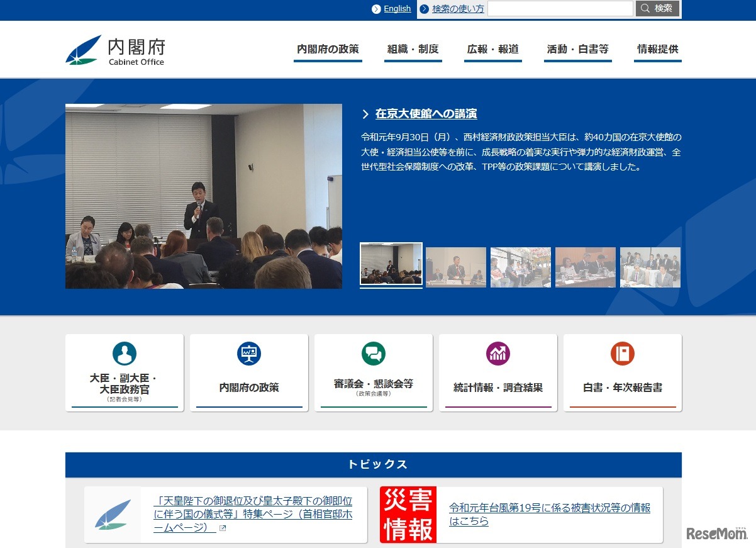Viewport: 756px width, 548px height.
Task: Open the 在京大使館への講演 headline link
Action: pos(426,114)
